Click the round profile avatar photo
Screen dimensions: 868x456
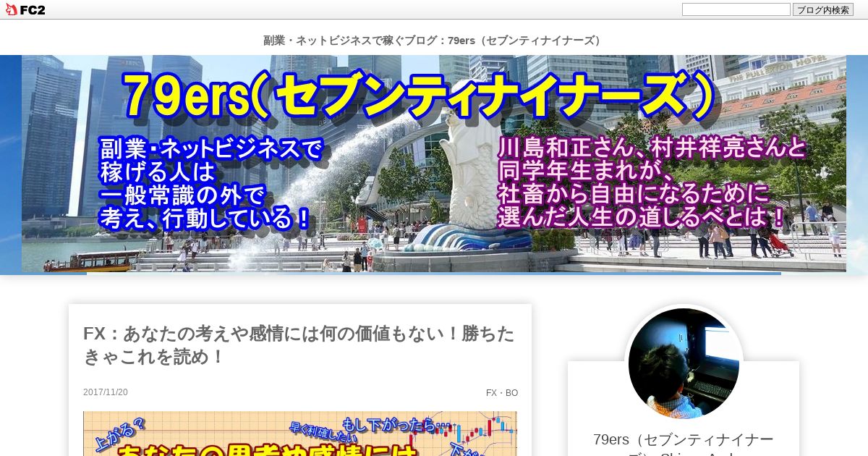684,363
